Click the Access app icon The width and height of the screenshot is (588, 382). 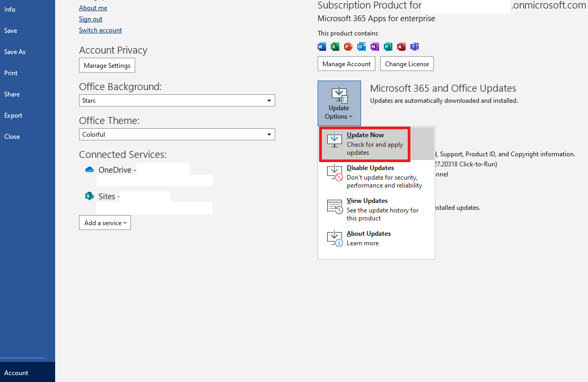[x=401, y=47]
